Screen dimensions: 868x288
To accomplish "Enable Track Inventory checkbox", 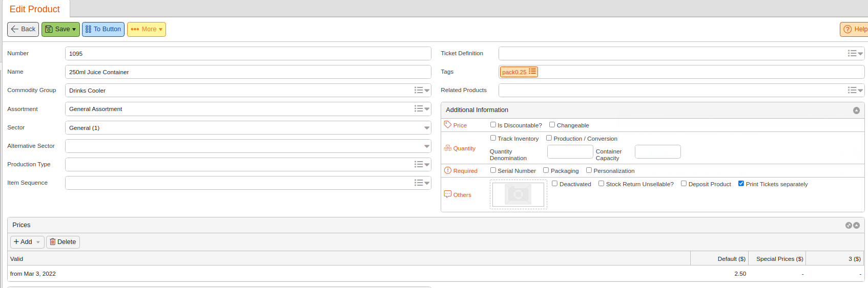I will coord(493,138).
